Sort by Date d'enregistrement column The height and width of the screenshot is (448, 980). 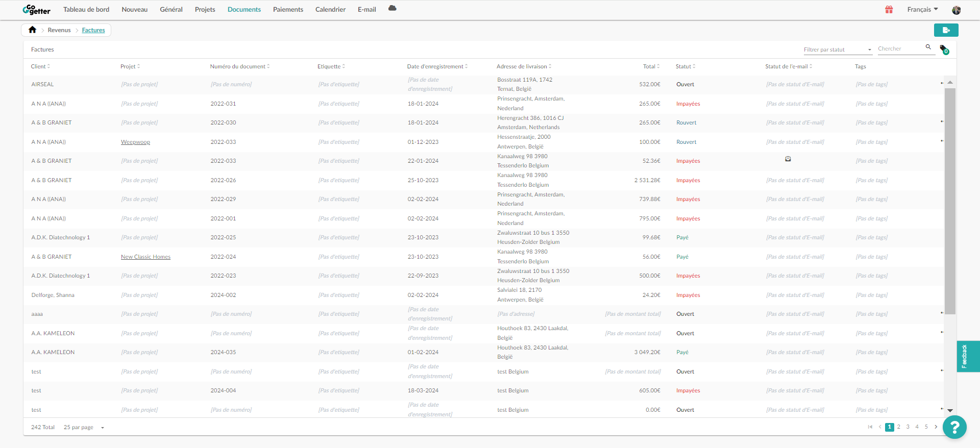point(437,66)
